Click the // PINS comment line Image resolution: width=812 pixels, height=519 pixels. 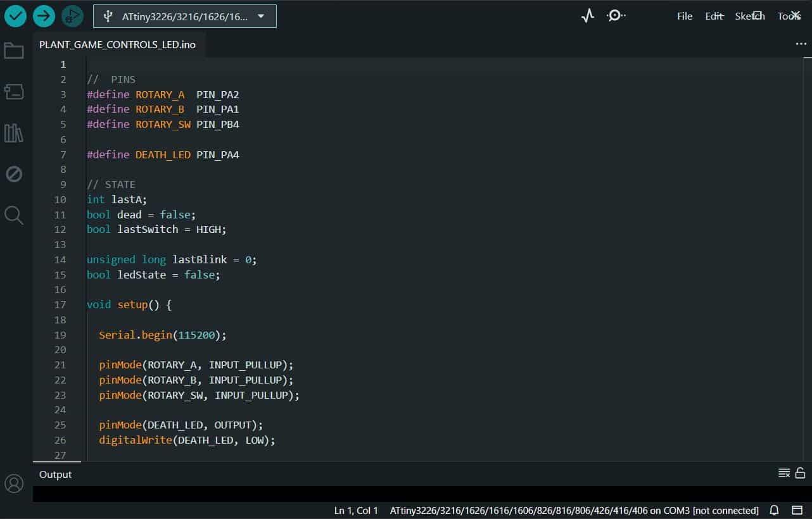point(111,80)
